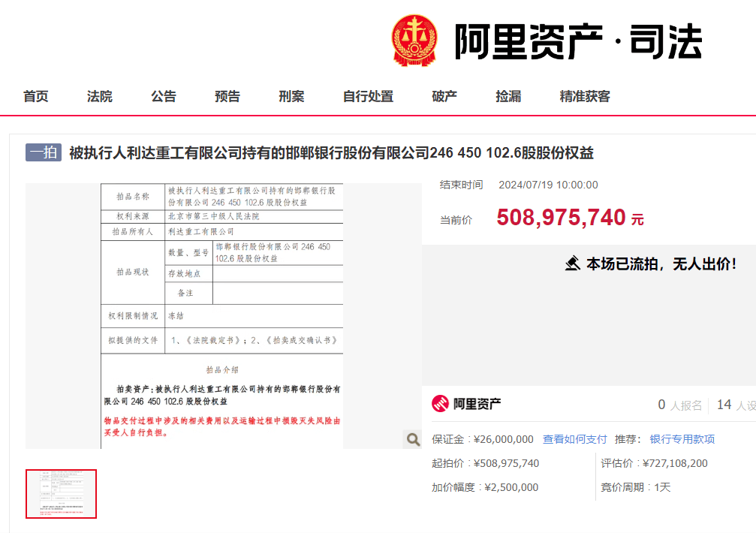
Task: Click the gavel icon beside 本场已流拍
Action: (x=573, y=263)
